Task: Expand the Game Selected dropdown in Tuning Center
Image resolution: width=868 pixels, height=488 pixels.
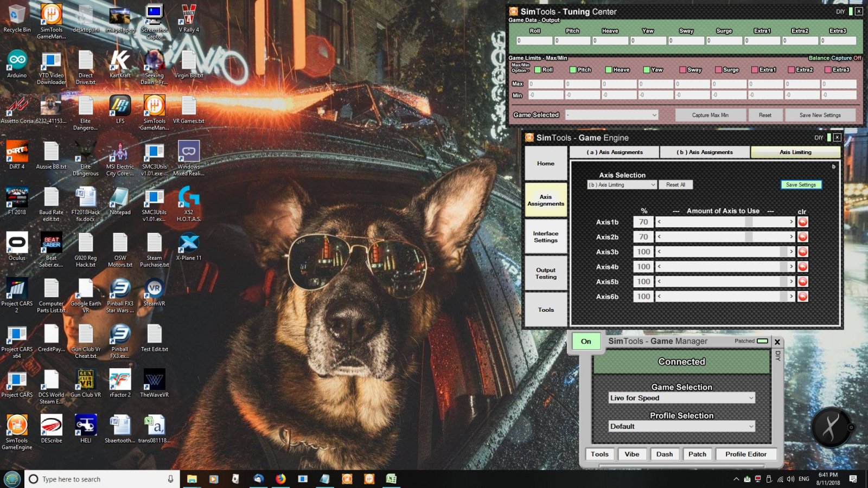Action: tap(611, 115)
